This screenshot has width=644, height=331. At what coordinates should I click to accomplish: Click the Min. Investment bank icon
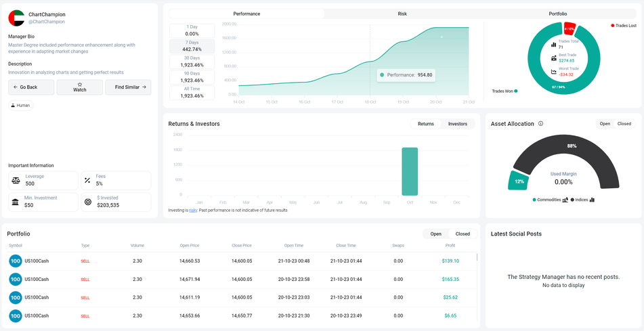(16, 202)
